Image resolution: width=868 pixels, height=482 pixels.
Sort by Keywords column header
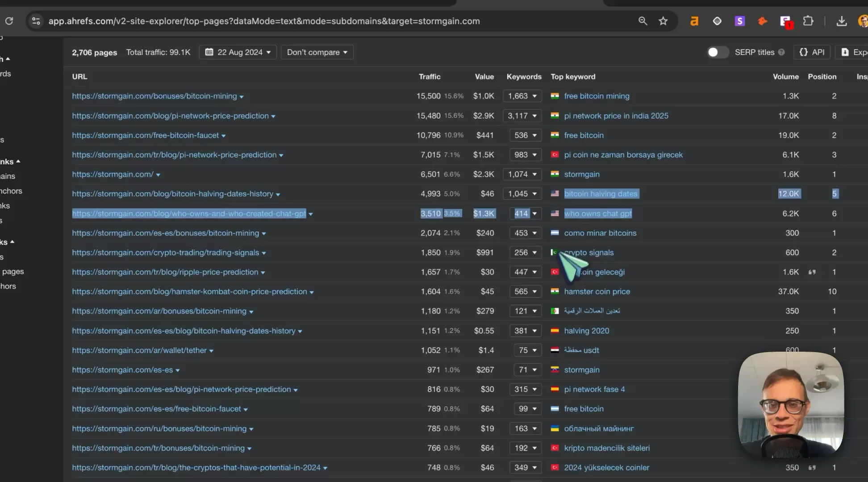point(524,77)
